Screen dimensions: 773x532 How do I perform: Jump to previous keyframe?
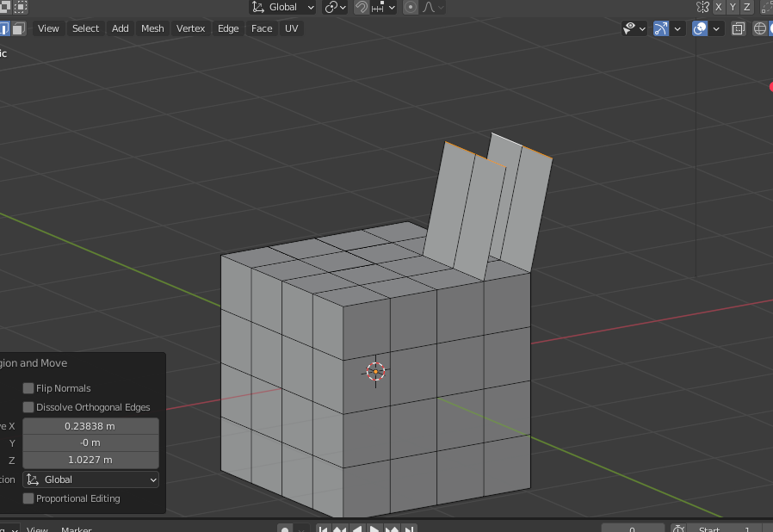(340, 529)
